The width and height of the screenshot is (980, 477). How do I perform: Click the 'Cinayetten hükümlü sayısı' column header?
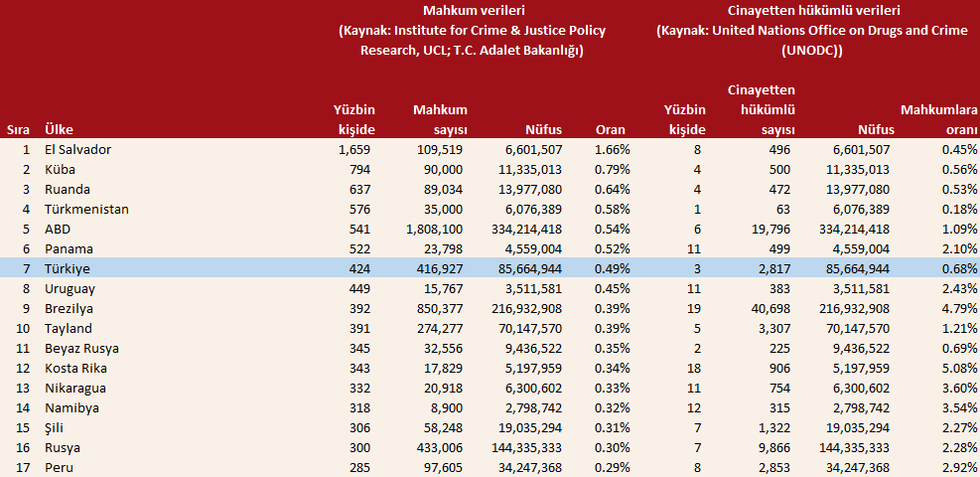tap(762, 109)
